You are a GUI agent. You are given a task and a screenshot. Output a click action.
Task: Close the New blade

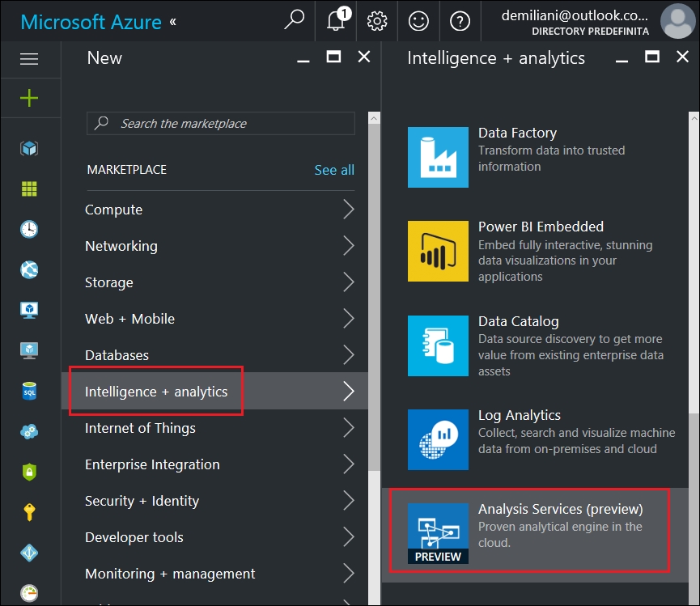(364, 57)
